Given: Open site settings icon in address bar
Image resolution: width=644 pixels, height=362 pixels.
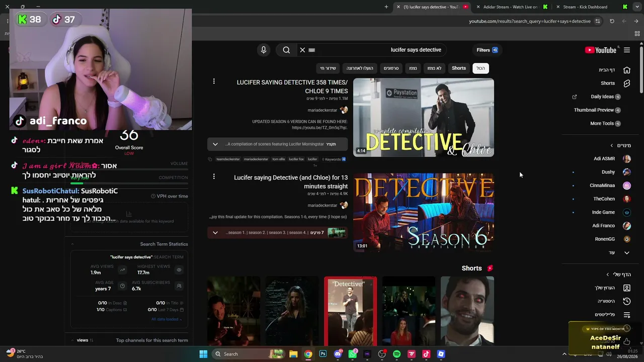Looking at the screenshot, I should pos(598,21).
